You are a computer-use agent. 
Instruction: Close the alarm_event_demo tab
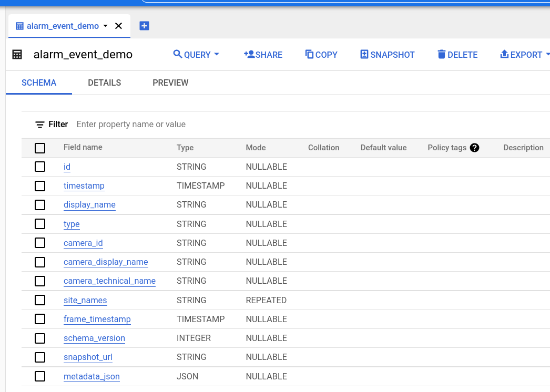pos(118,26)
